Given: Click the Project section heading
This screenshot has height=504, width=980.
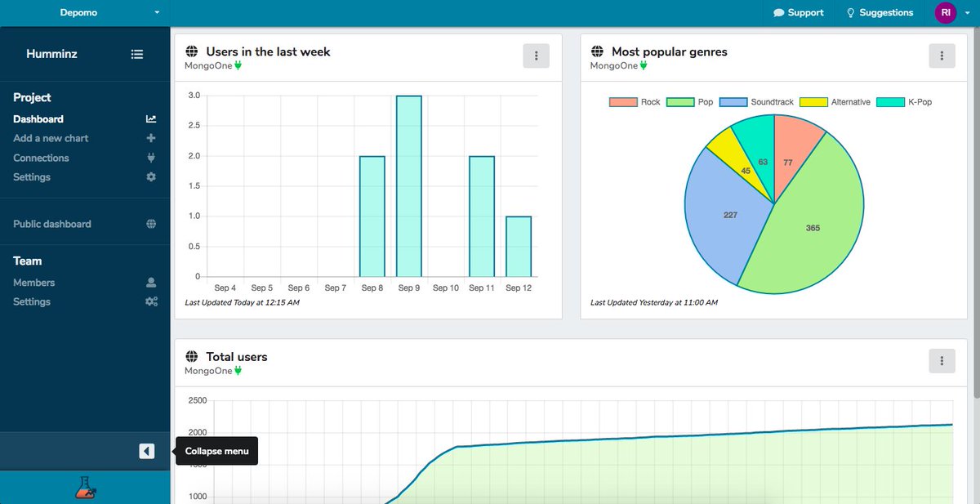Looking at the screenshot, I should click(32, 97).
